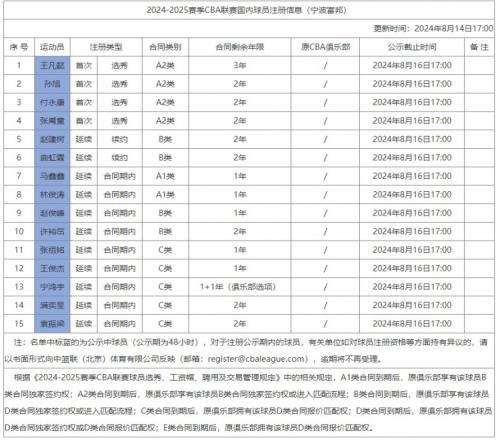Screen dimensions: 500x440
Task: Select the blue player name in row 11
Action: point(52,250)
